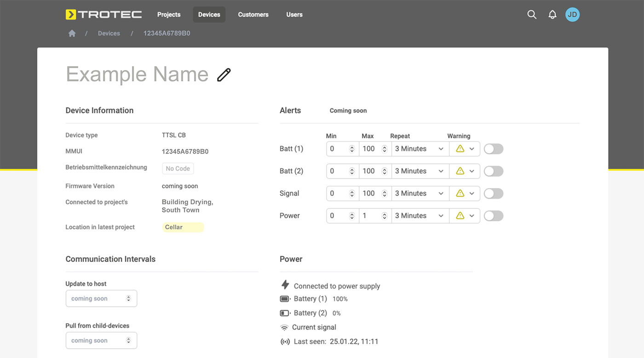Click the Battery (1) full battery icon
The height and width of the screenshot is (358, 644).
click(x=285, y=299)
